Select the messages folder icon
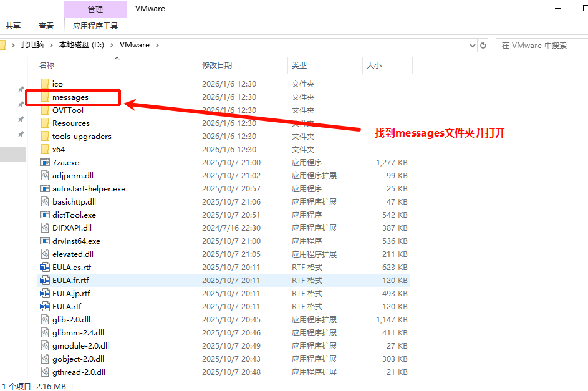This screenshot has width=588, height=391. click(45, 97)
